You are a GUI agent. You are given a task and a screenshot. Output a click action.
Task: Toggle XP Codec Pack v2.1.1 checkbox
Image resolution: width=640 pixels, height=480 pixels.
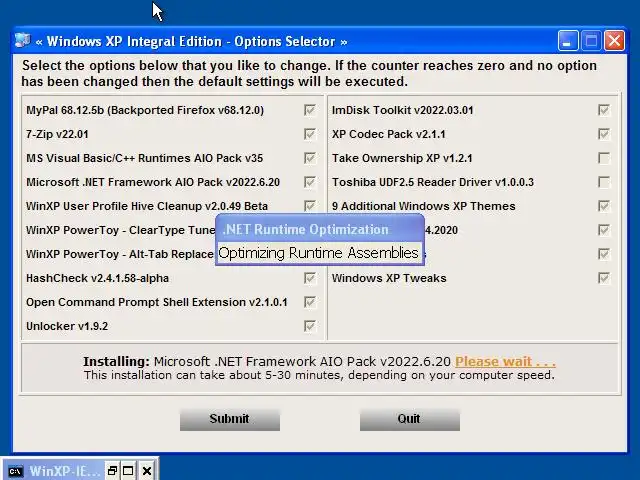(x=604, y=134)
